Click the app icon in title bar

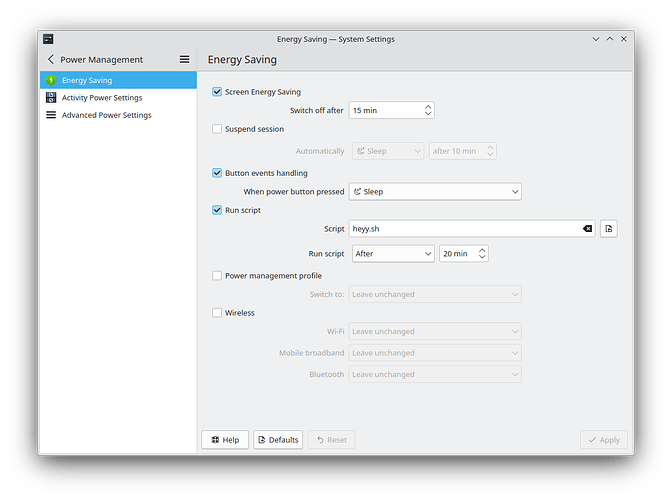click(46, 39)
